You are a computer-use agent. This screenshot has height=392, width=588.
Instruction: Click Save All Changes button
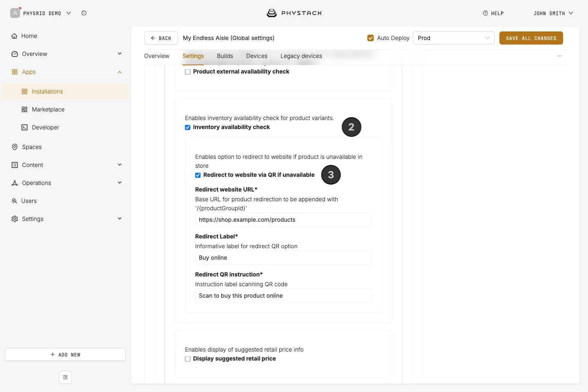point(531,38)
